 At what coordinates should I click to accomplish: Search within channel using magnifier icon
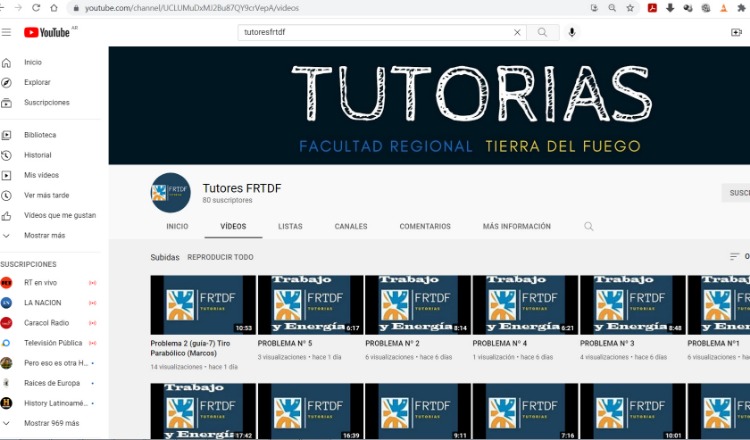589,227
